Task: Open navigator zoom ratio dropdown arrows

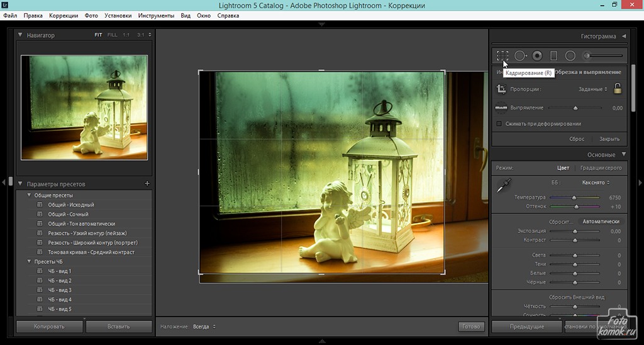Action: [150, 35]
